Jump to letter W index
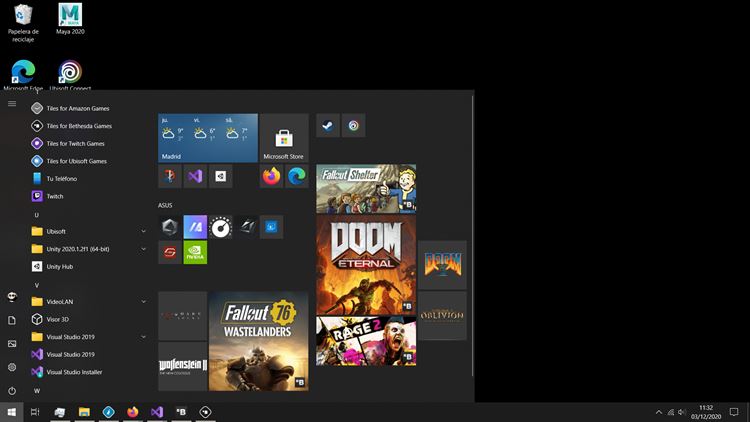This screenshot has height=422, width=750. coord(37,391)
